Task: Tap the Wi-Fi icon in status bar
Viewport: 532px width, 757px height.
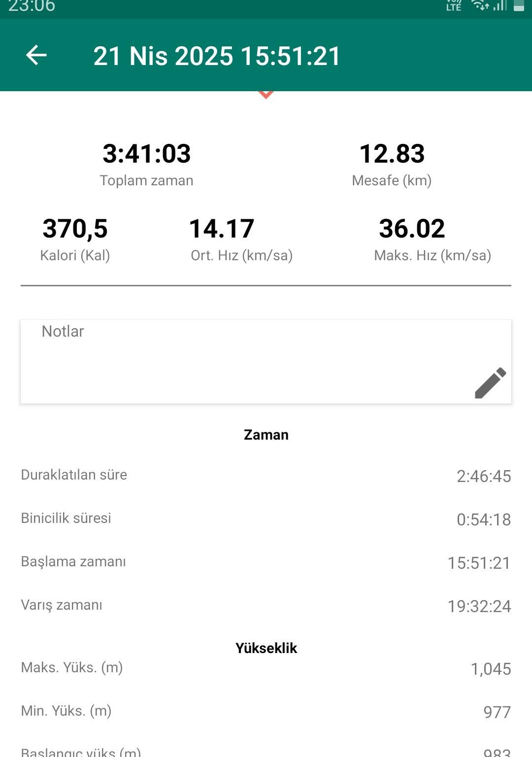Action: click(x=480, y=5)
